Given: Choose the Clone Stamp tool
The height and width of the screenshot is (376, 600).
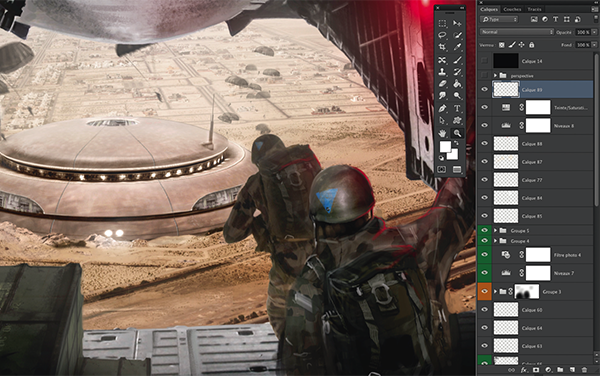Looking at the screenshot, I should pyautogui.click(x=442, y=72).
